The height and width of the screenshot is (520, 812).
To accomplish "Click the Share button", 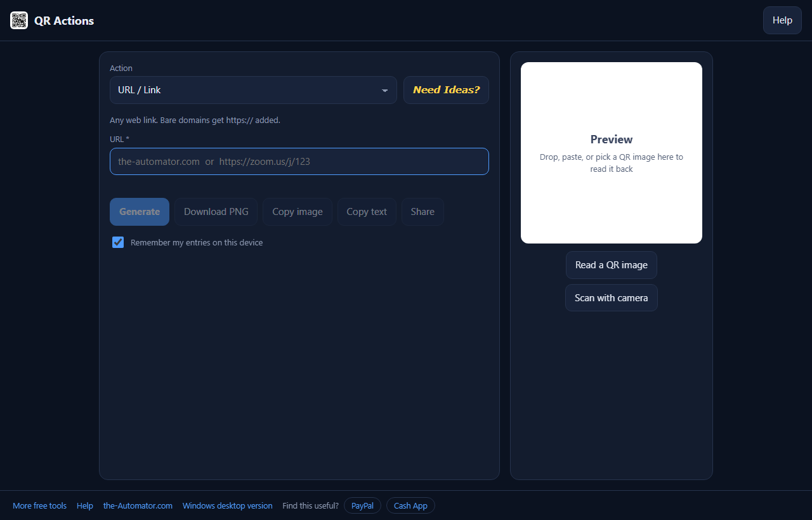I will pos(422,212).
